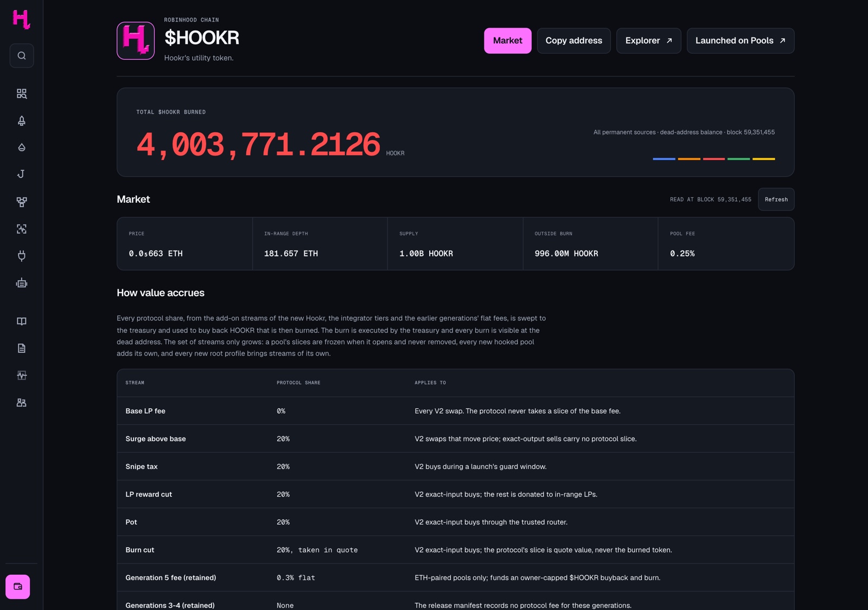The height and width of the screenshot is (610, 868).
Task: Click the In-range depth 181.657 ETH
Action: (291, 253)
